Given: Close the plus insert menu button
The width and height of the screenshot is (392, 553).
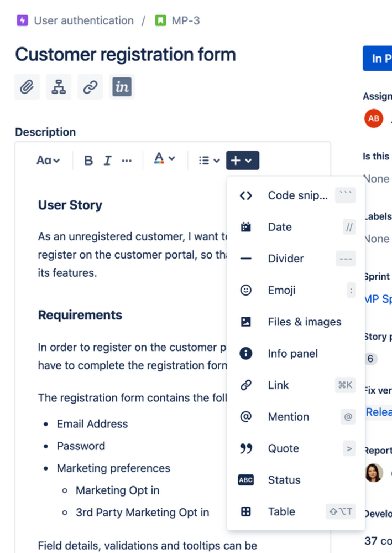Looking at the screenshot, I should tap(243, 161).
